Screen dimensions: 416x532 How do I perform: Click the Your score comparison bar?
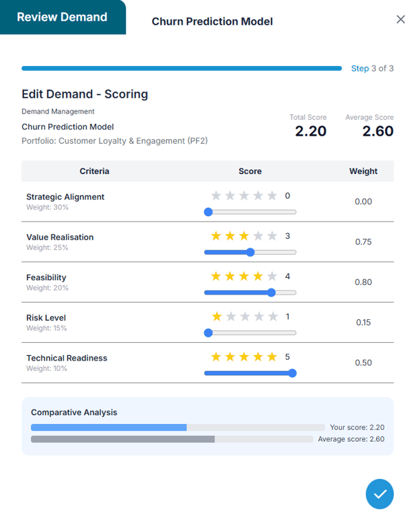[177, 427]
